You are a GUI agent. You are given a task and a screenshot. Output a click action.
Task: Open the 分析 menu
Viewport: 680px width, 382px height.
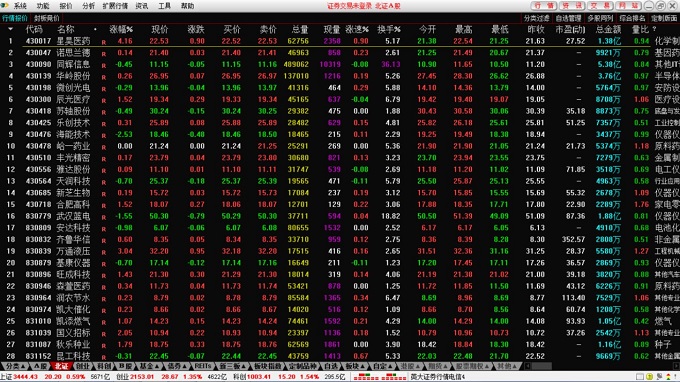[88, 6]
